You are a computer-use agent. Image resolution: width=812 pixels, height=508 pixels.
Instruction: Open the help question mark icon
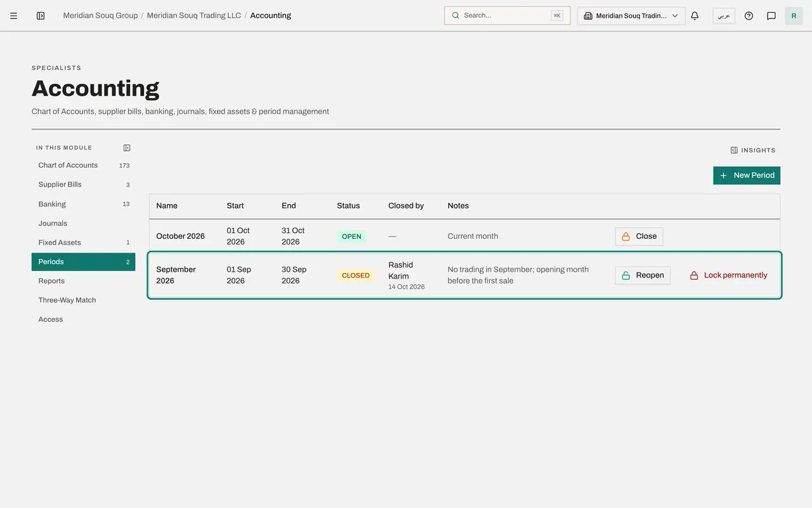749,16
